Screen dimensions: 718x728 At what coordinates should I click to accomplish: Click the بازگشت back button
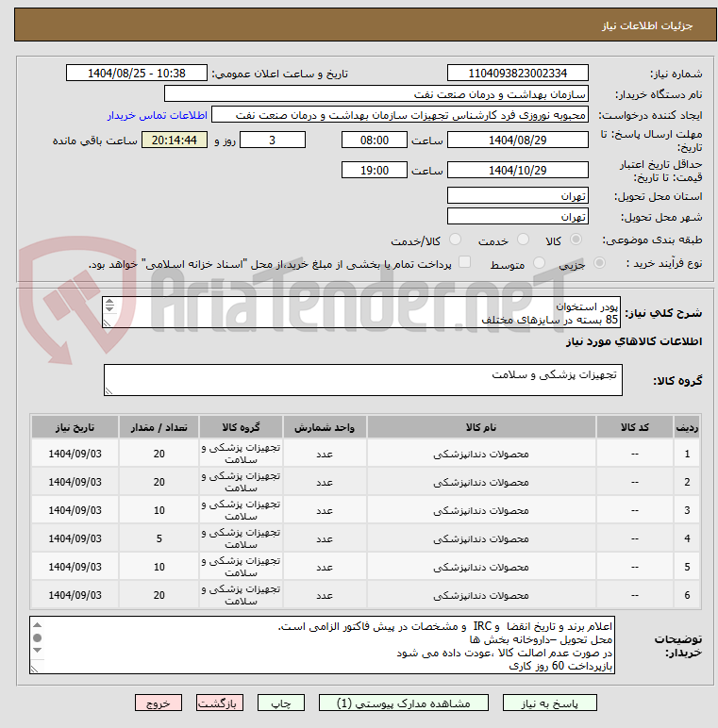coord(219,703)
